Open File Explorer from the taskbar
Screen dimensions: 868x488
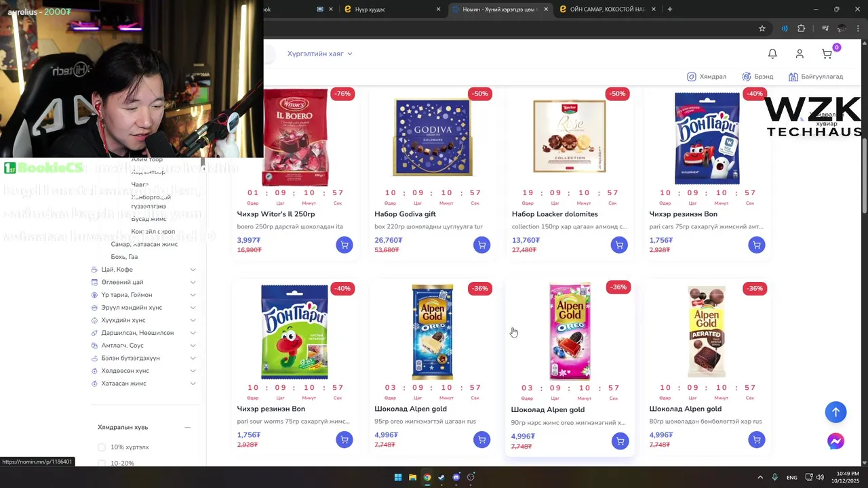tap(412, 477)
